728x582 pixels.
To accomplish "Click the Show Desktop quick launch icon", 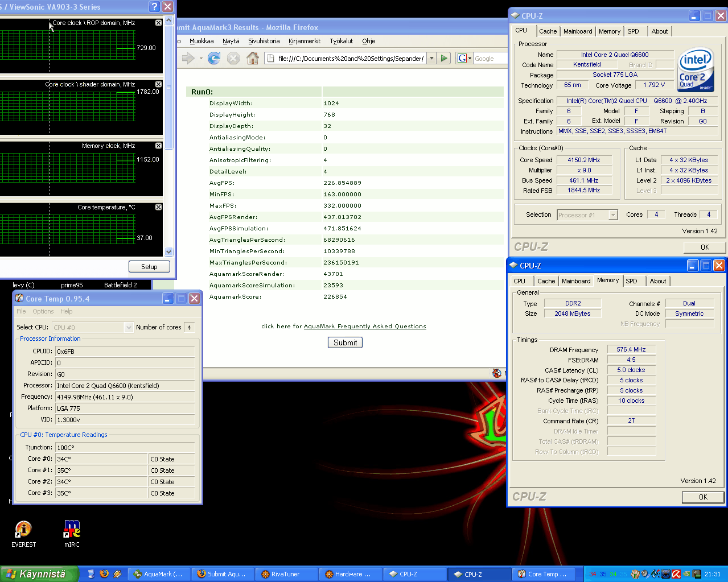I will tap(91, 574).
